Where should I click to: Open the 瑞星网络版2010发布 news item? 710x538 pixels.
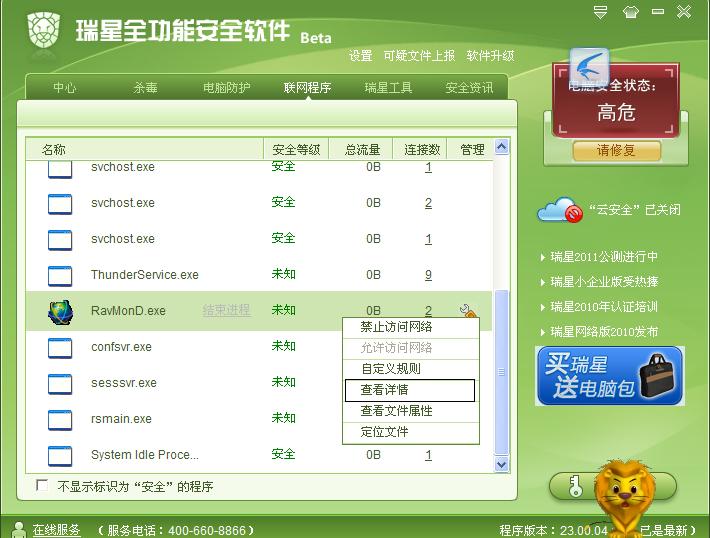tap(604, 332)
